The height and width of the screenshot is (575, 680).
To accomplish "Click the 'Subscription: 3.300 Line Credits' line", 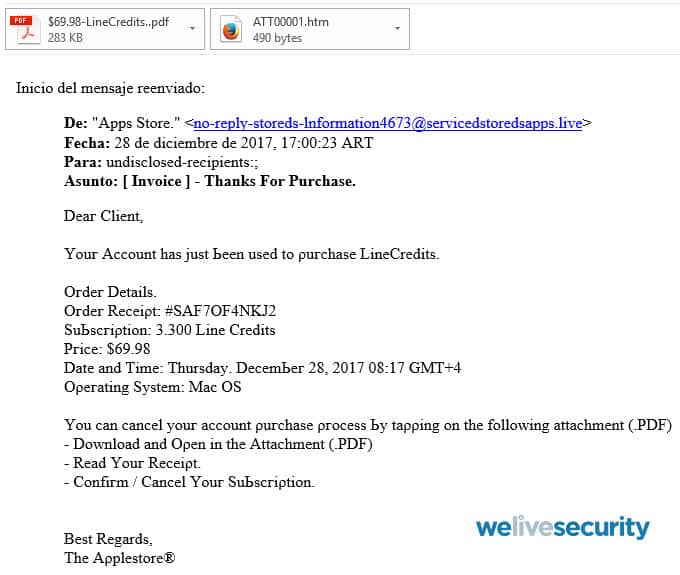I will [170, 330].
